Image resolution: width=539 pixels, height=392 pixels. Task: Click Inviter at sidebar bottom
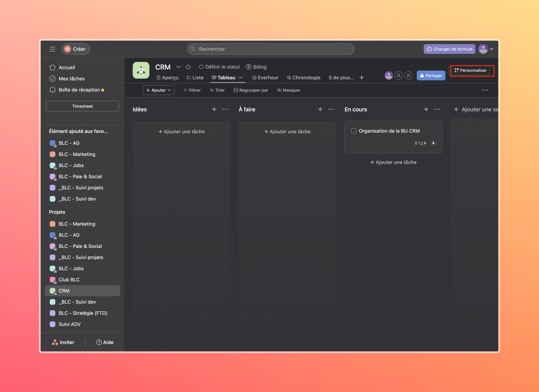point(63,342)
